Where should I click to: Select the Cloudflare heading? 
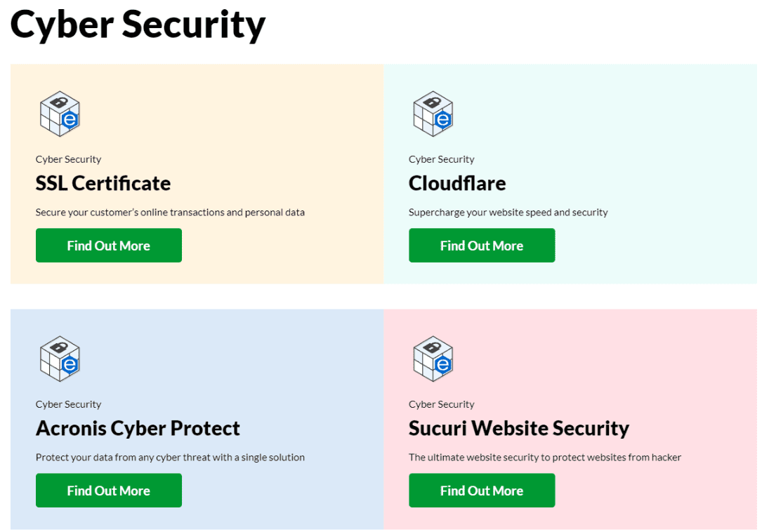pyautogui.click(x=457, y=184)
